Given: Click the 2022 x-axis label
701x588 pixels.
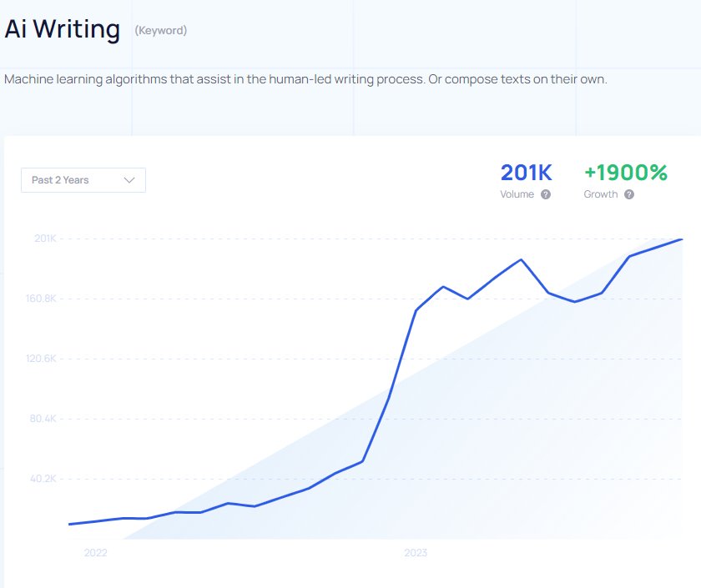Looking at the screenshot, I should point(96,553).
